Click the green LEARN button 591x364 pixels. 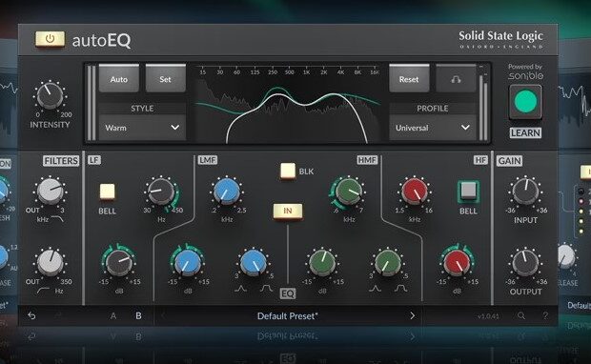coord(525,101)
